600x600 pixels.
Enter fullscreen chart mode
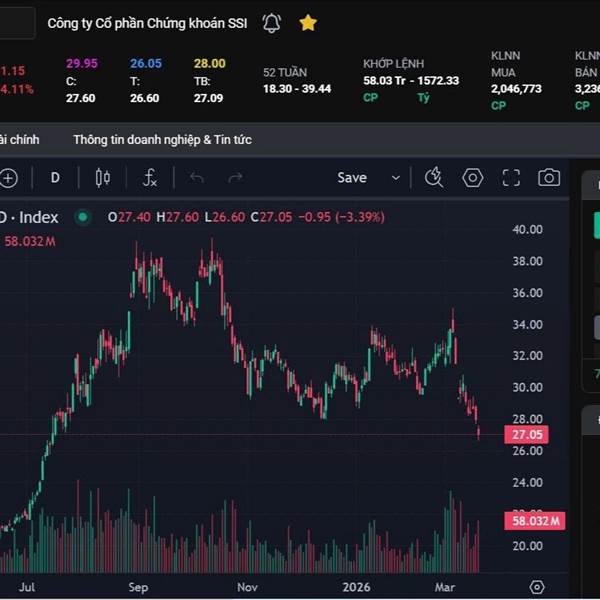tap(511, 178)
